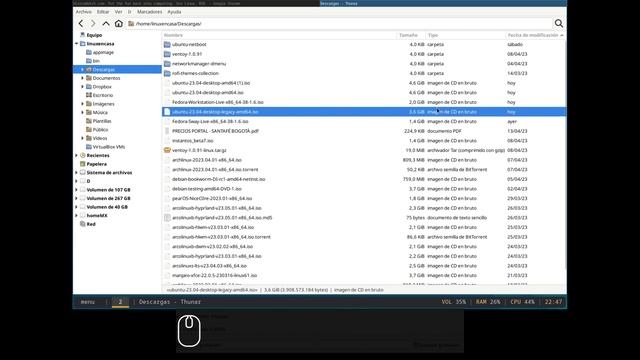Go forward with the right arrow button
640x360 pixels.
point(93,24)
